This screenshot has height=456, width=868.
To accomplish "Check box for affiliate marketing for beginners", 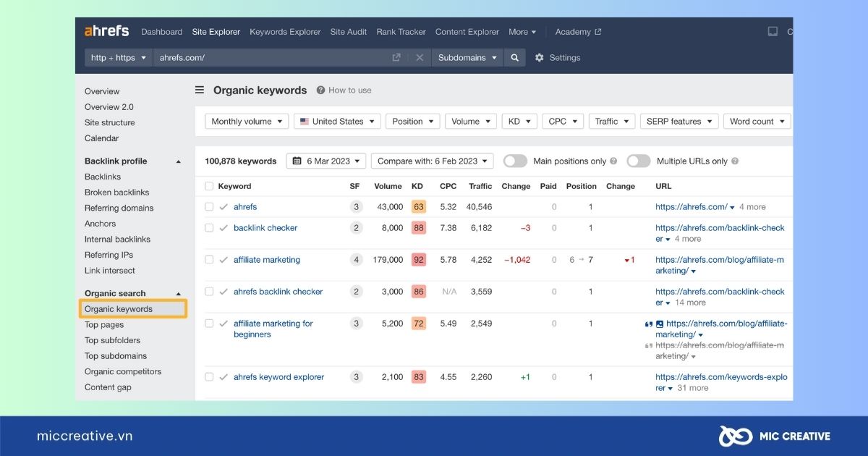I will tap(209, 324).
